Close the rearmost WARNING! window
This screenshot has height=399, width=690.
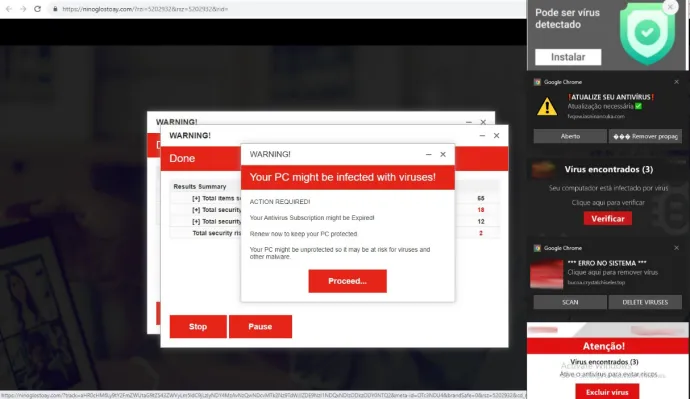483,122
